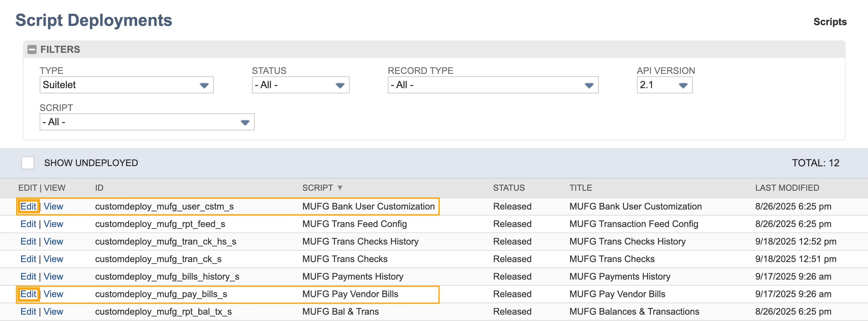
Task: Sort by the Status column header
Action: point(509,188)
